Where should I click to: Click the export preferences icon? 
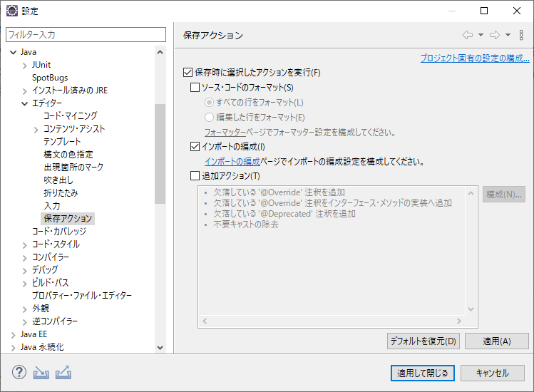[x=63, y=372]
